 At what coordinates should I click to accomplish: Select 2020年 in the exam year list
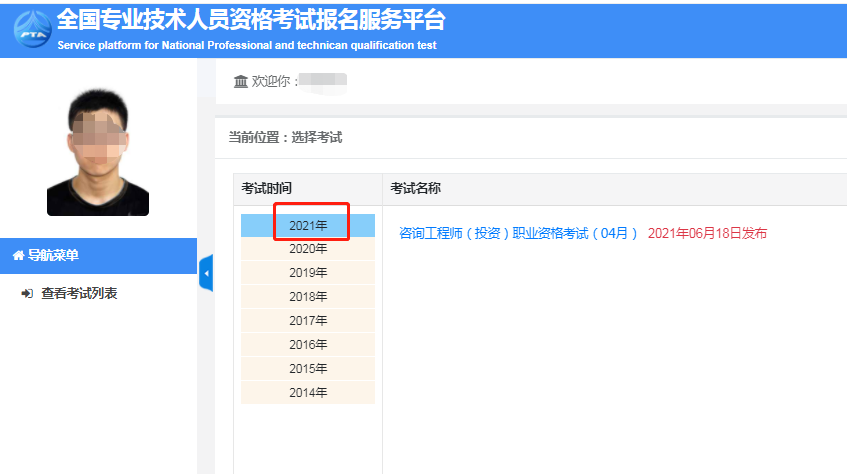[308, 249]
